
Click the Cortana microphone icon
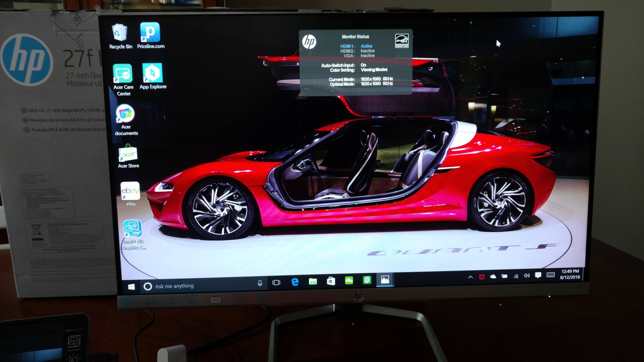pyautogui.click(x=260, y=283)
